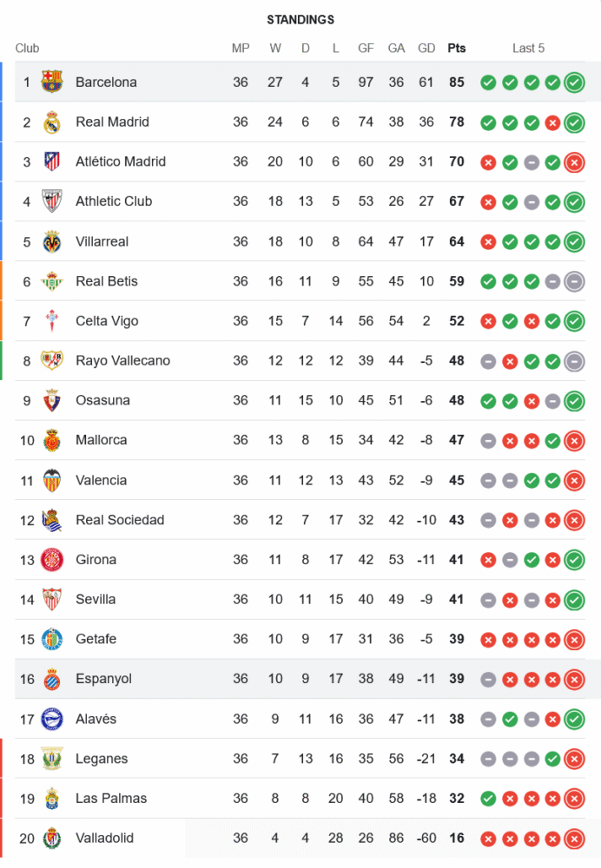The height and width of the screenshot is (868, 601).
Task: Click the Villarreal yellow crest icon
Action: tap(52, 241)
